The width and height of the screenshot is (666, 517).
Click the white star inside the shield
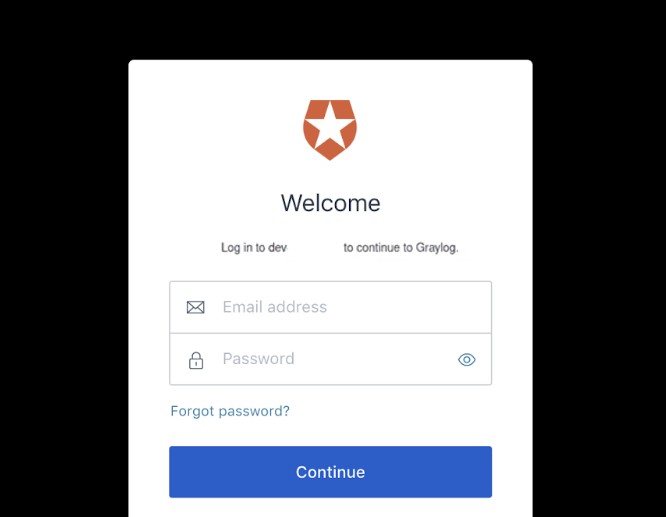330,125
